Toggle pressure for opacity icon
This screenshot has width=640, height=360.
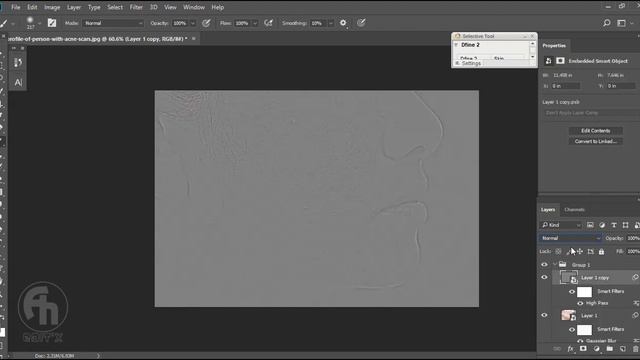pos(206,23)
